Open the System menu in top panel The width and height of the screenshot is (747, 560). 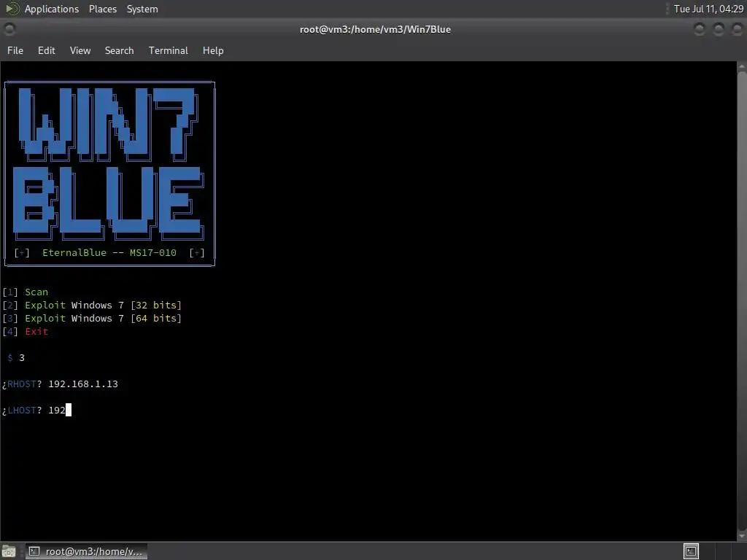point(142,9)
